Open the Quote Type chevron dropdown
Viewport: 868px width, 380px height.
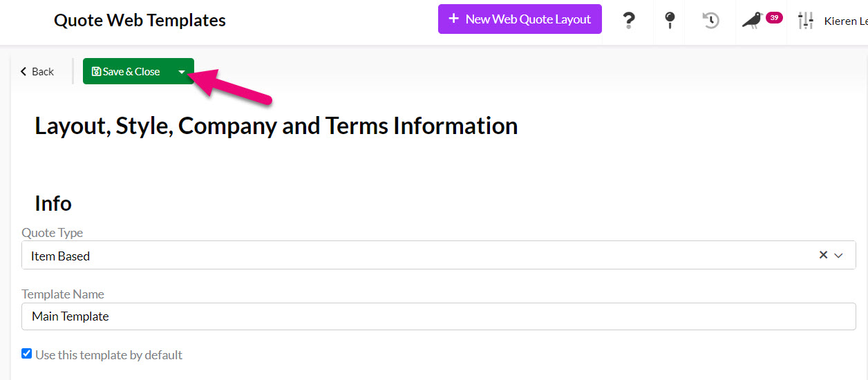click(x=839, y=256)
